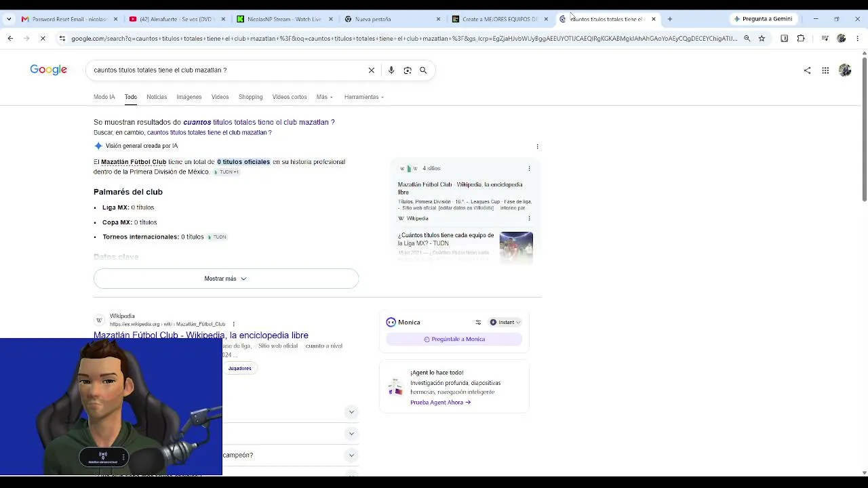
Task: Open the zoom magnifier in the address bar
Action: (747, 39)
